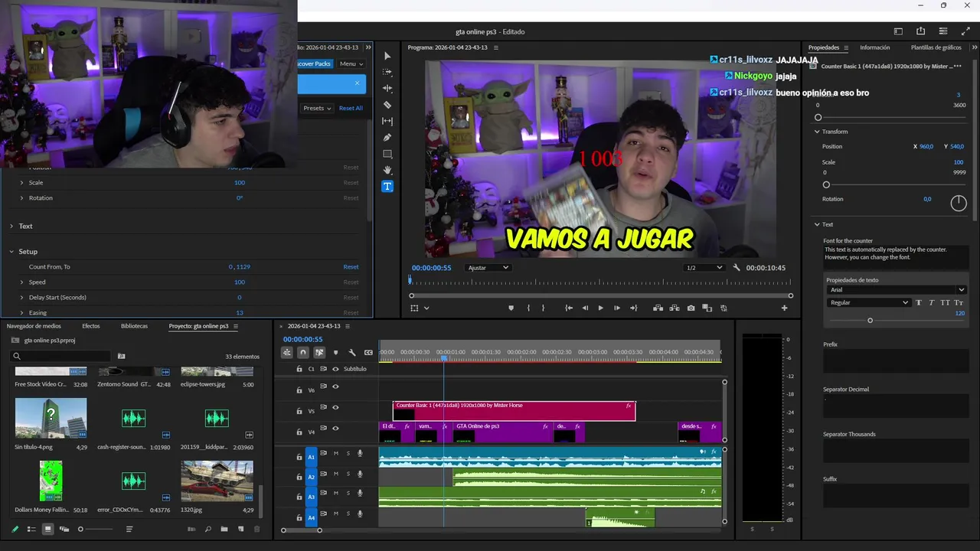Image resolution: width=980 pixels, height=551 pixels.
Task: Collapse the Transform section
Action: (x=817, y=132)
